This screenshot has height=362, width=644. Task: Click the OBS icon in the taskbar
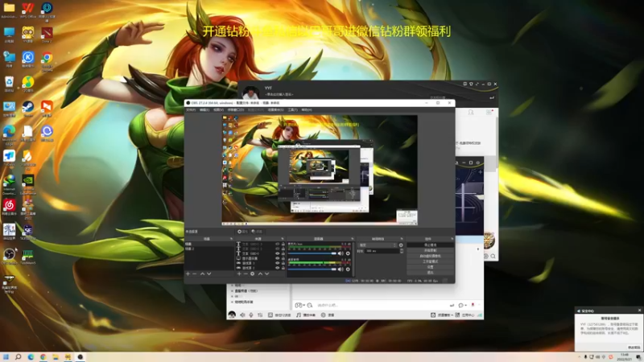click(x=80, y=357)
